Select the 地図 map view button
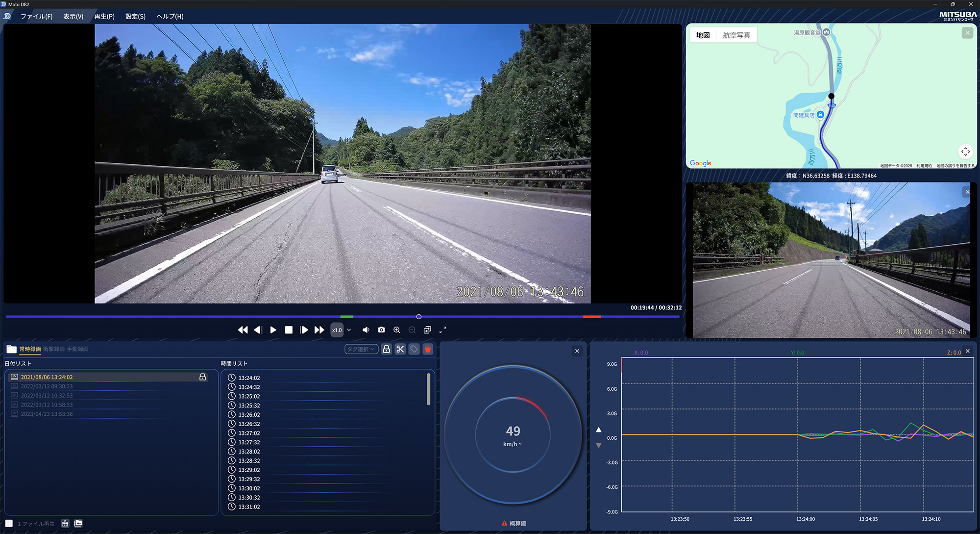980x534 pixels. pyautogui.click(x=703, y=35)
